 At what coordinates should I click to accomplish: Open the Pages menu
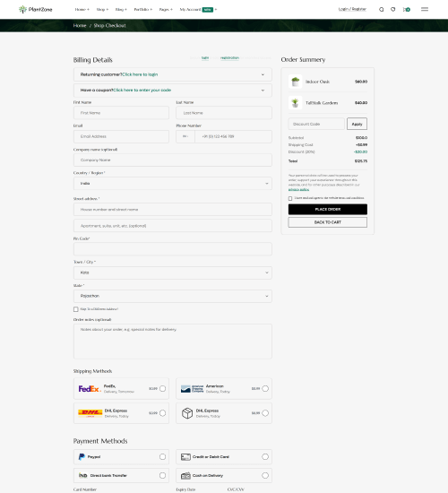(x=166, y=10)
